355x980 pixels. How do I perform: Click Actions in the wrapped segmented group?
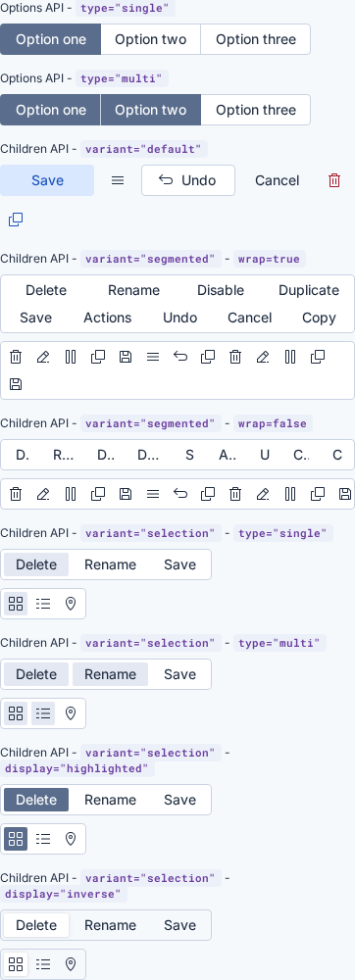click(108, 318)
